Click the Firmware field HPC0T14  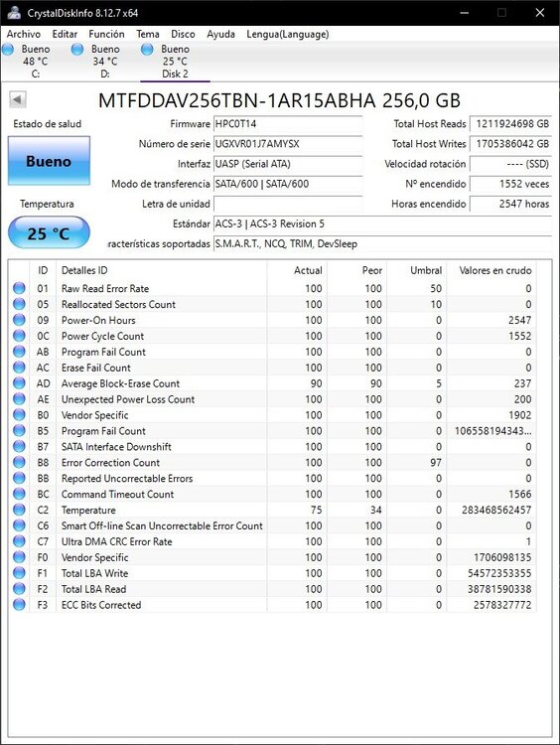coord(288,124)
